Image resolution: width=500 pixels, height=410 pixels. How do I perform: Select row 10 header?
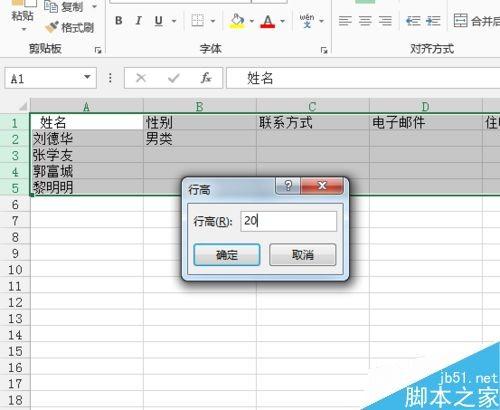[x=15, y=269]
